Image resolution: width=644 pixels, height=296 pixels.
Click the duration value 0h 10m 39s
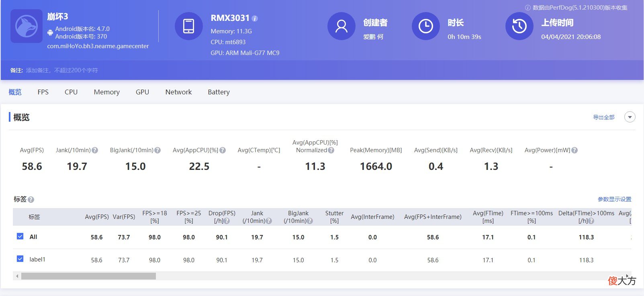click(464, 37)
